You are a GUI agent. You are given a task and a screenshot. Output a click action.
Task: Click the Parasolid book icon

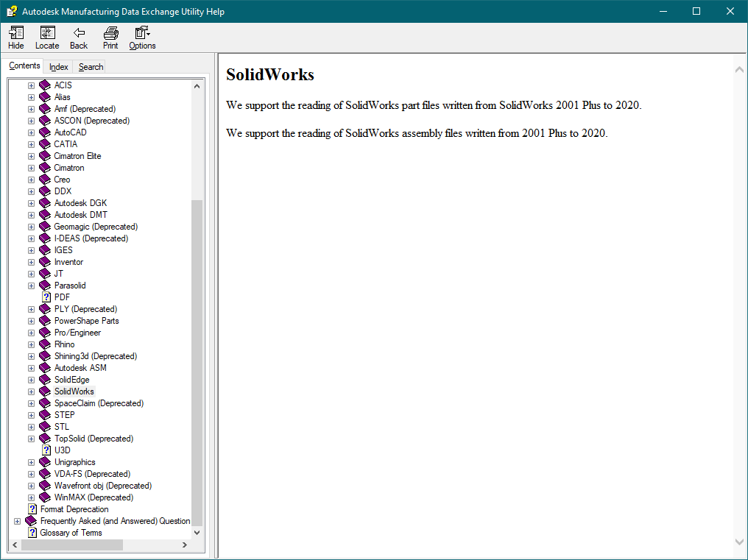point(45,286)
